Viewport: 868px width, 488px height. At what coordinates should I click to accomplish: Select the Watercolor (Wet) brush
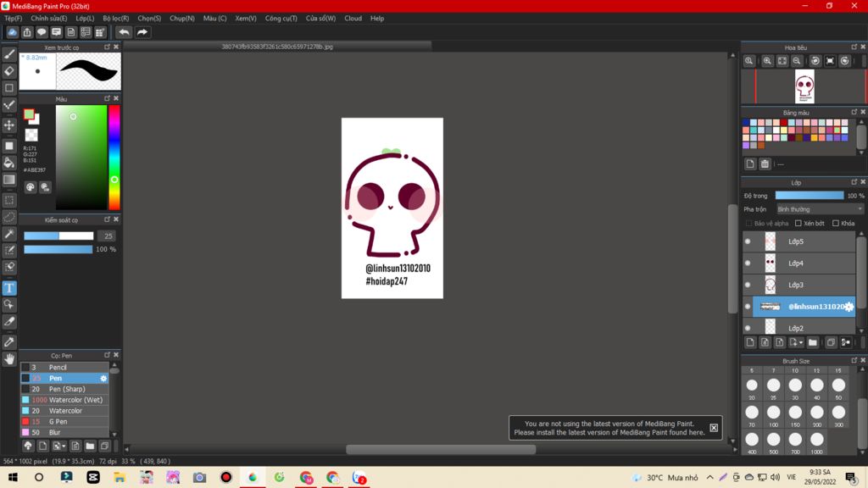coord(64,400)
